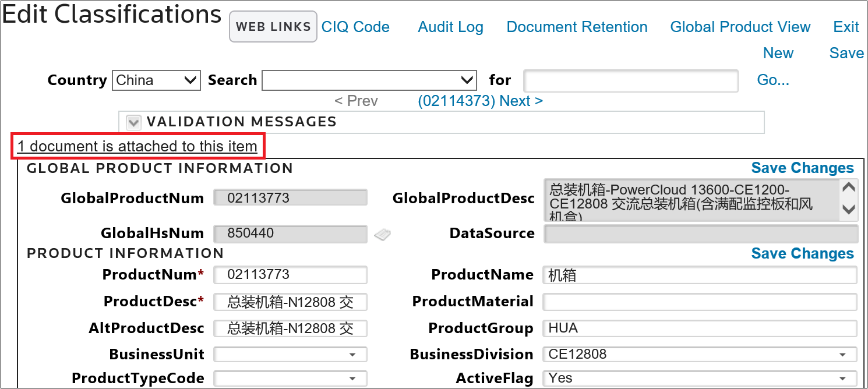Open the ActiveFlag dropdown showing Yes
868x389 pixels.
pos(700,379)
